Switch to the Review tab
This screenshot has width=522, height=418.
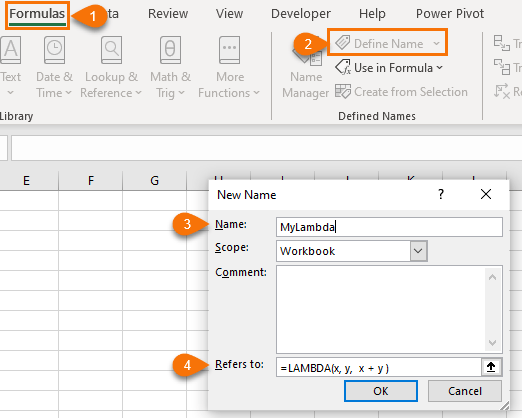point(168,14)
